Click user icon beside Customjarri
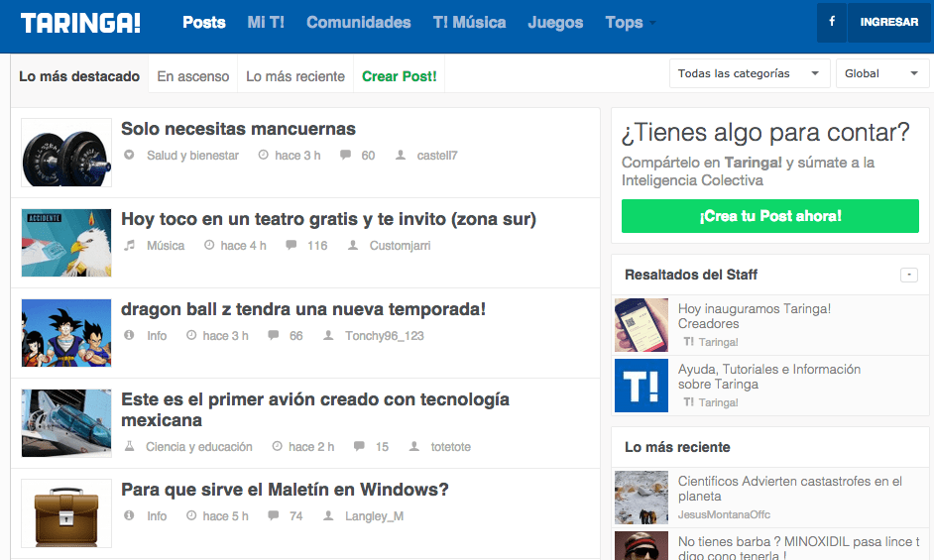The image size is (934, 560). point(353,246)
